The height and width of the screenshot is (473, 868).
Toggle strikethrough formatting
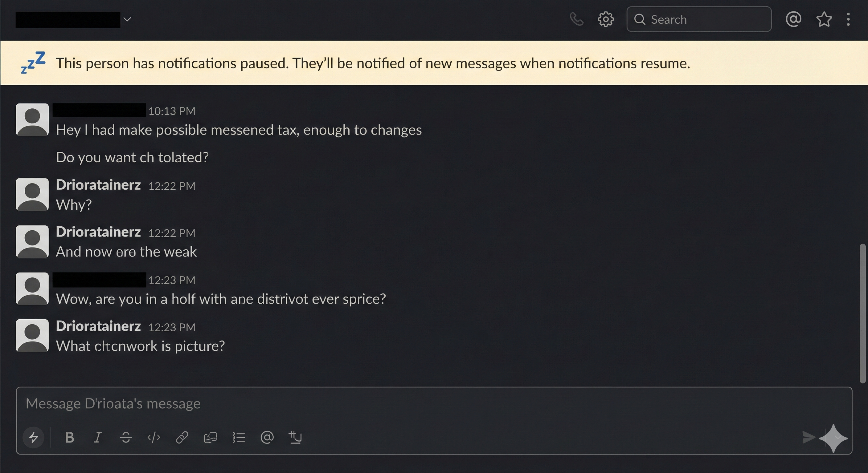(126, 437)
